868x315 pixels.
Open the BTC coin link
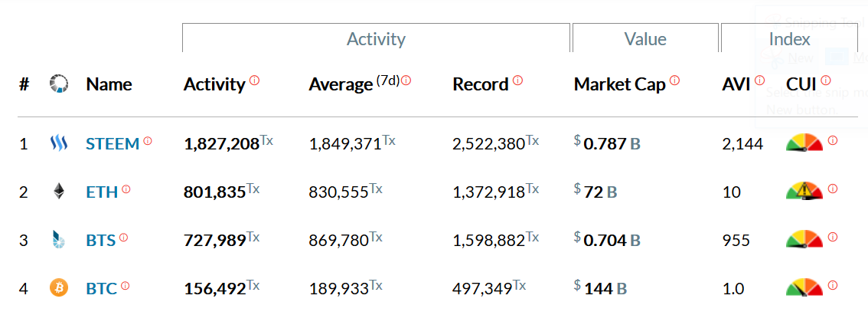click(101, 289)
